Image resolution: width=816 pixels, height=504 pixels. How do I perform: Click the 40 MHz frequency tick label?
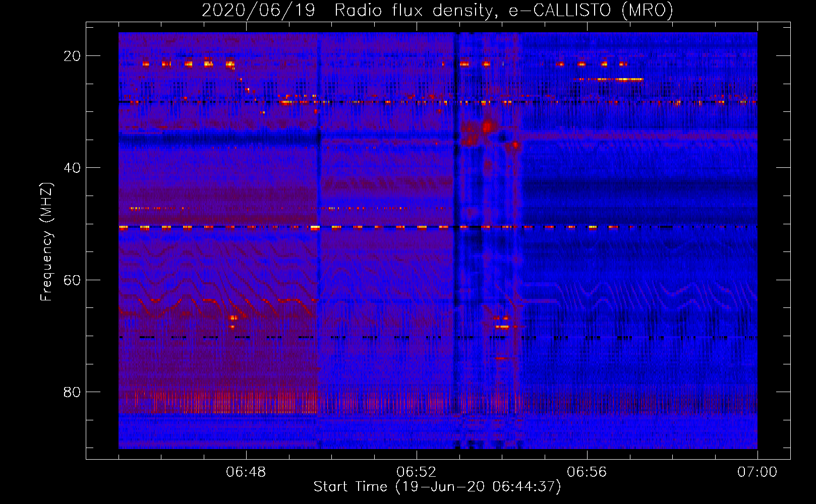[72, 168]
